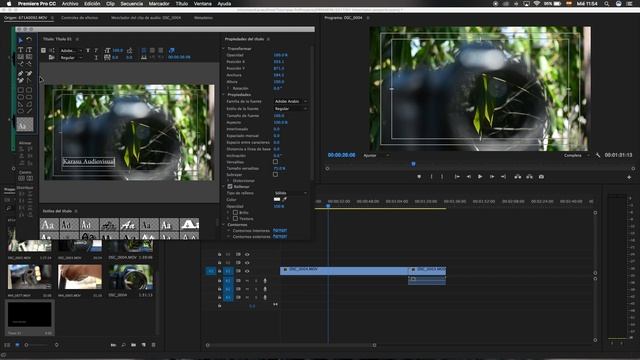The width and height of the screenshot is (640, 360).
Task: Step back one frame
Action: 469,177
